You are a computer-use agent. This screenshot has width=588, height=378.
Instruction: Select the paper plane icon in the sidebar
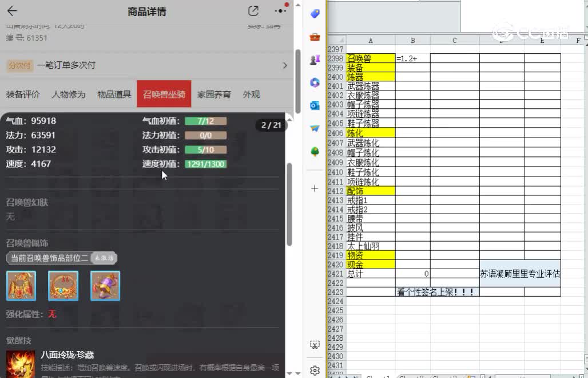point(314,128)
